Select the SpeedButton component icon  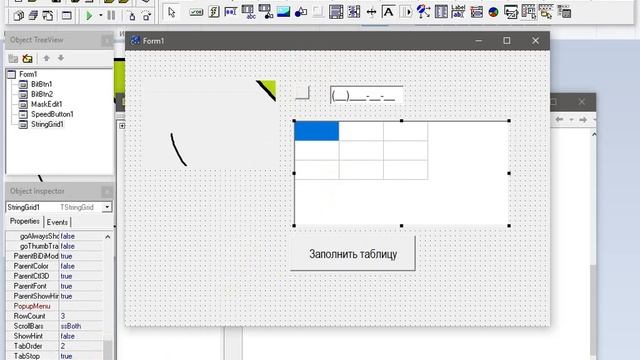point(214,12)
